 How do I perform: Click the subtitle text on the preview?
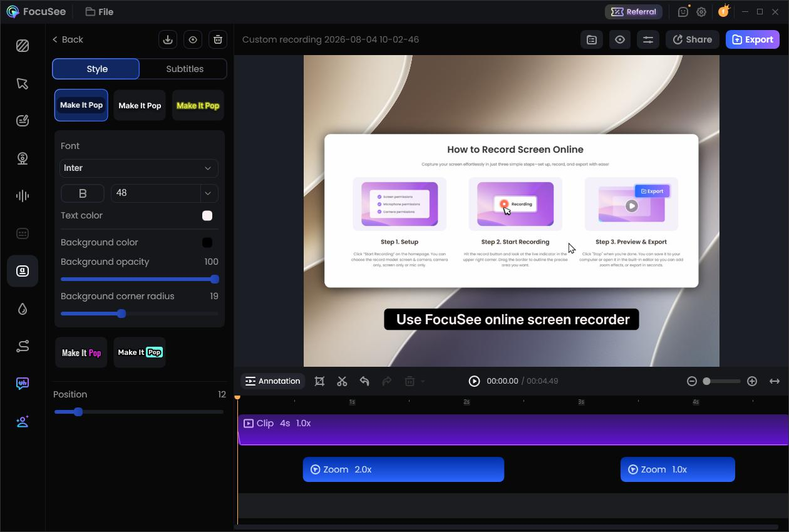512,319
